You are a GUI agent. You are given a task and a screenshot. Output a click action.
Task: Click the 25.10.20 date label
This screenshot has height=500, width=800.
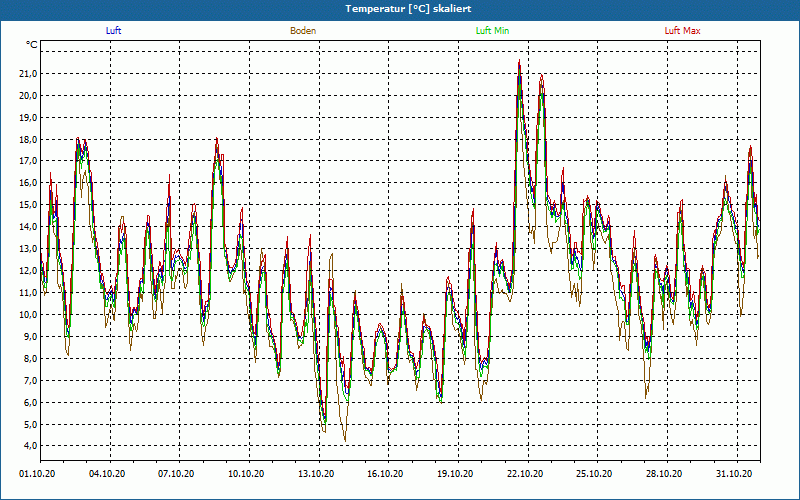pyautogui.click(x=594, y=474)
